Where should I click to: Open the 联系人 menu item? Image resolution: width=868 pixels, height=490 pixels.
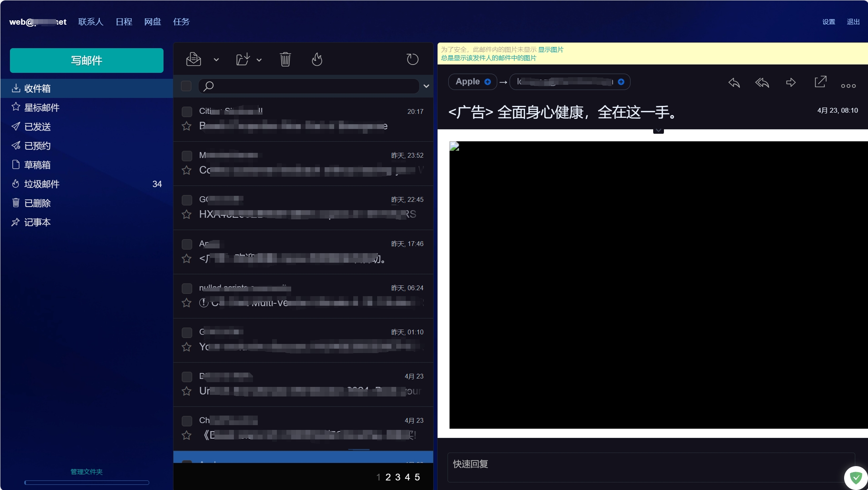point(91,22)
